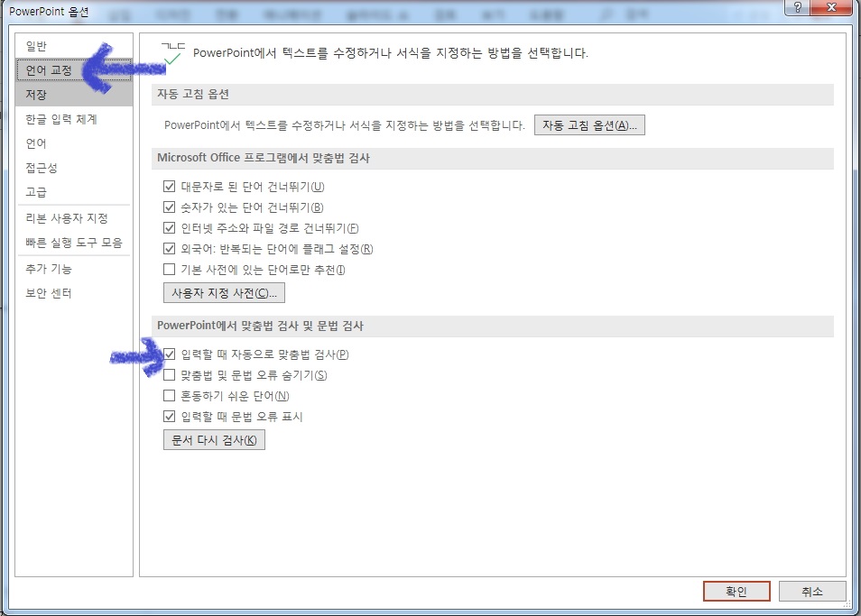Toggle 입력할 때 문법 오류 표시
This screenshot has width=861, height=616.
point(169,417)
